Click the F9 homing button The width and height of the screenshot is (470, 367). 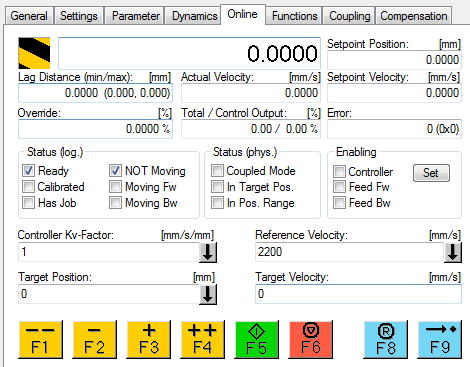440,340
